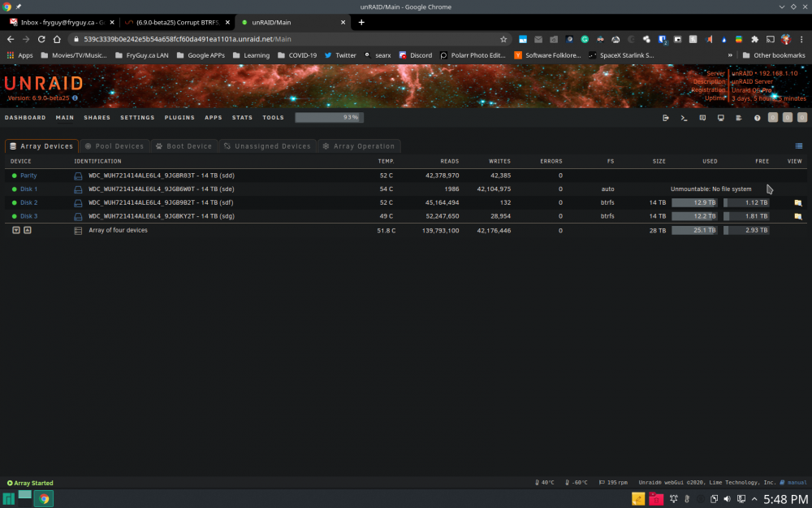Click version info icon beside 6.9.0-beta25
The height and width of the screenshot is (508, 812).
click(x=75, y=98)
